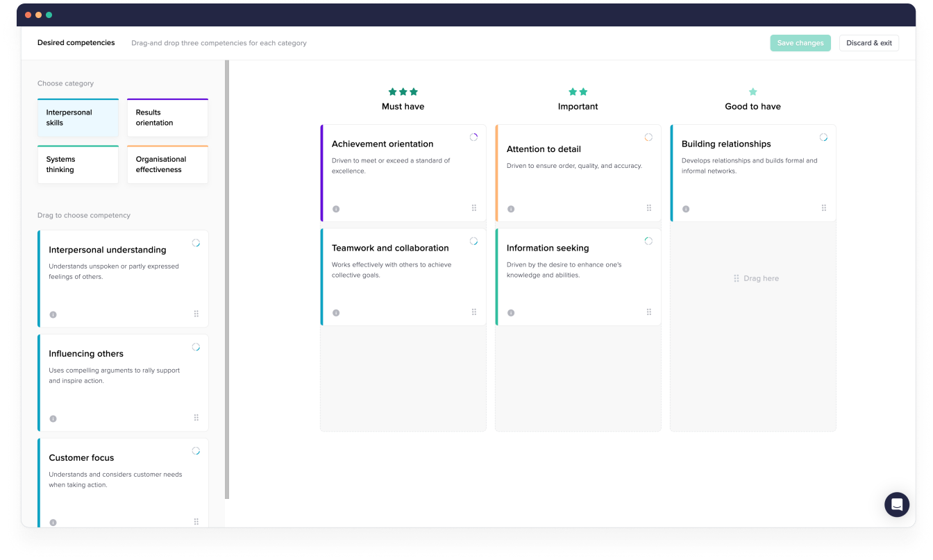933x560 pixels.
Task: Select the Results orientation category
Action: pyautogui.click(x=167, y=118)
